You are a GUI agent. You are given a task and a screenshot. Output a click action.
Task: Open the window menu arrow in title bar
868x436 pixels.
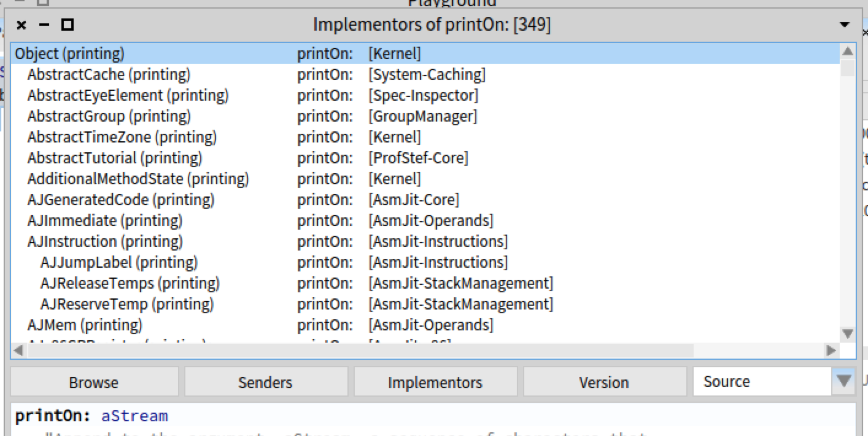pyautogui.click(x=845, y=25)
